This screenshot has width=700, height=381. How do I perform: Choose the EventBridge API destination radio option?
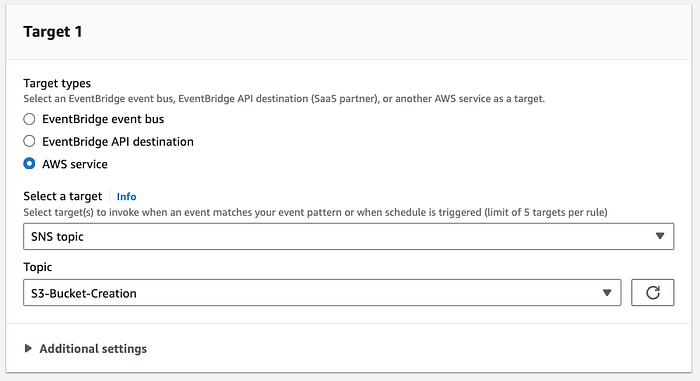(x=29, y=141)
